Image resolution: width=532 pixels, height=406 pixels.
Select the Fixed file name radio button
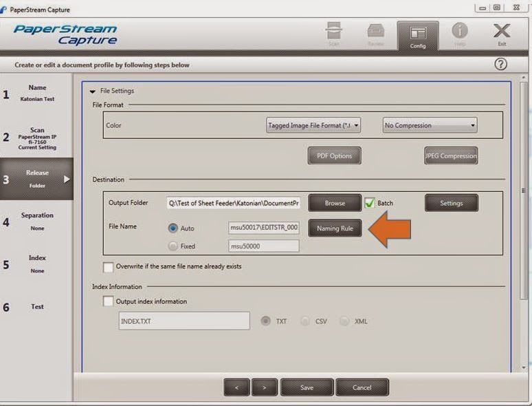[x=173, y=246]
